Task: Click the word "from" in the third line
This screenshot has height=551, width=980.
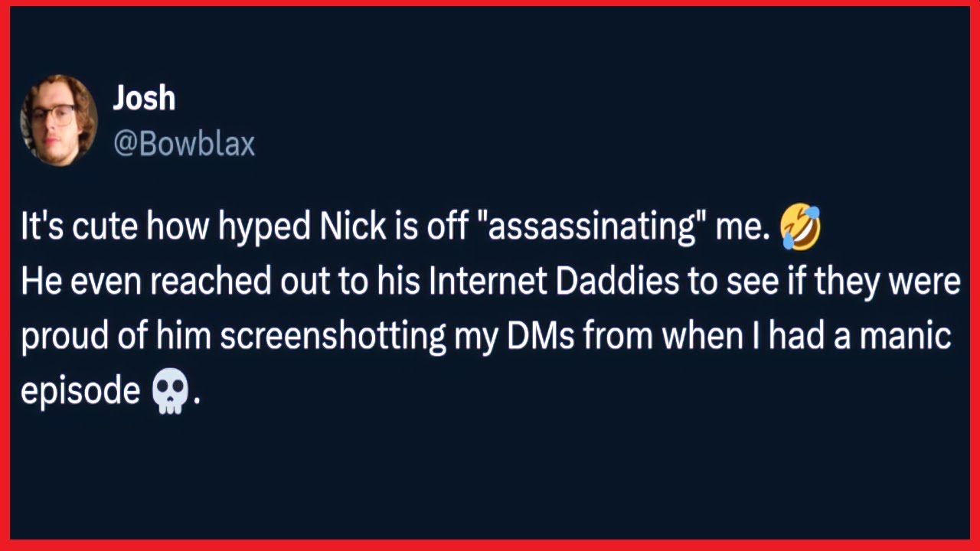Action: 619,337
